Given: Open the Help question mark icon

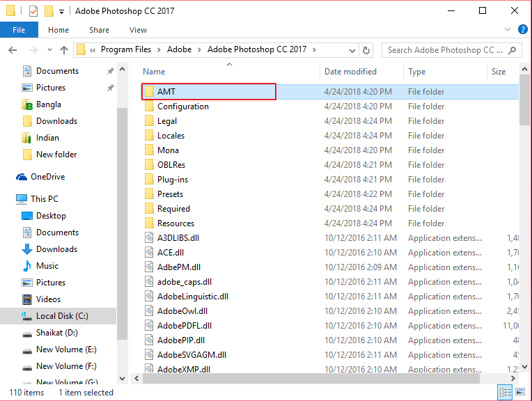Looking at the screenshot, I should pos(523,29).
